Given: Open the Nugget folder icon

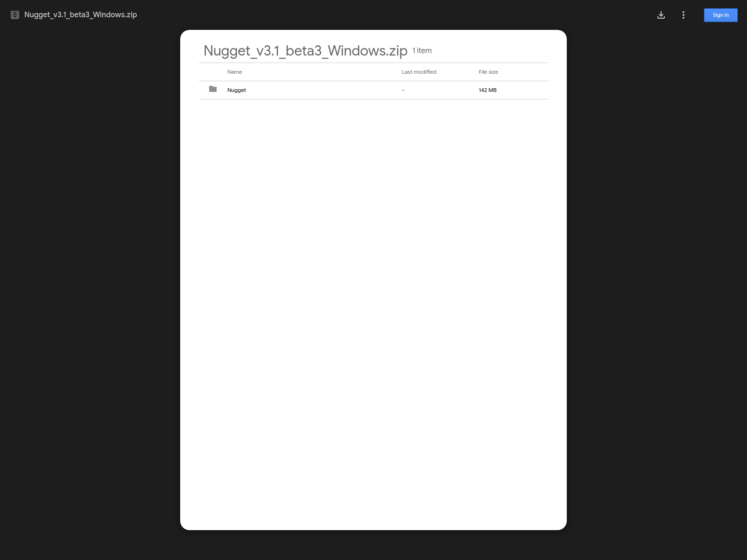Looking at the screenshot, I should click(213, 89).
